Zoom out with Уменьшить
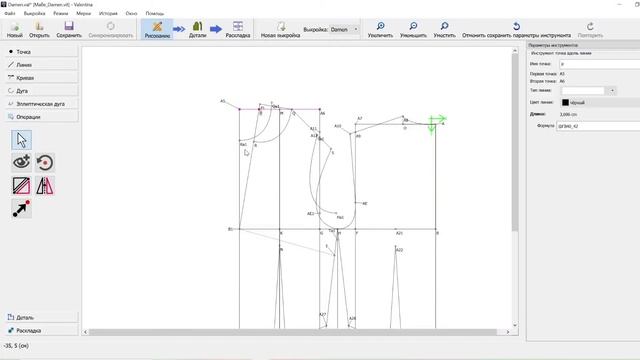The image size is (640, 360). (x=413, y=30)
